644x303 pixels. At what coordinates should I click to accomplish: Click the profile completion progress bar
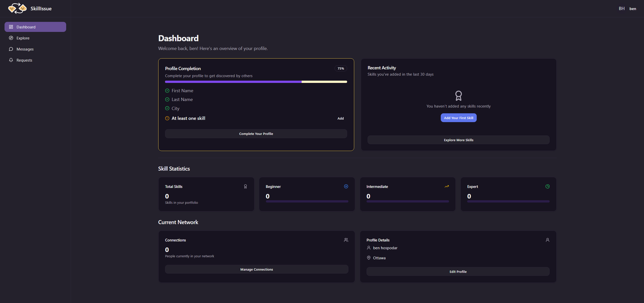tap(256, 82)
